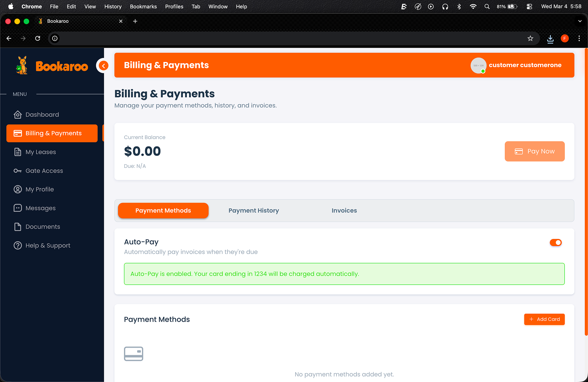588x382 pixels.
Task: Select the Billing & Payments sidebar icon
Action: (18, 133)
